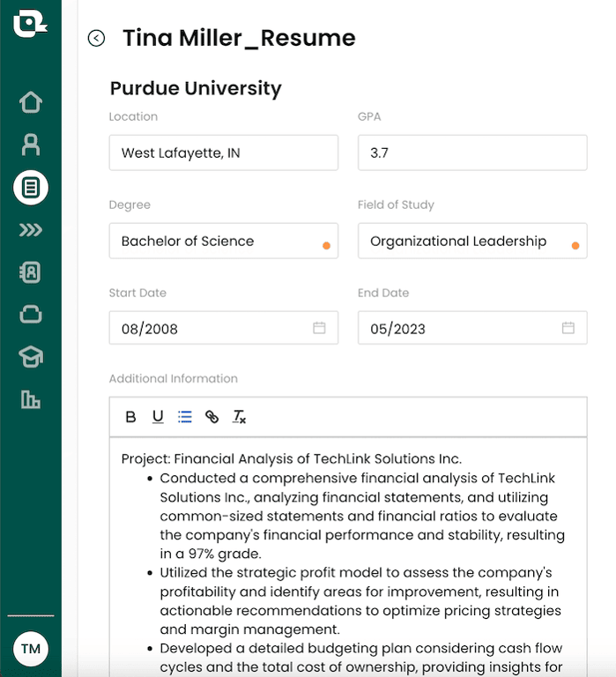The width and height of the screenshot is (616, 677).
Task: Click the bullet starting 'Developed a detailed budgeting'
Action: tap(361, 657)
